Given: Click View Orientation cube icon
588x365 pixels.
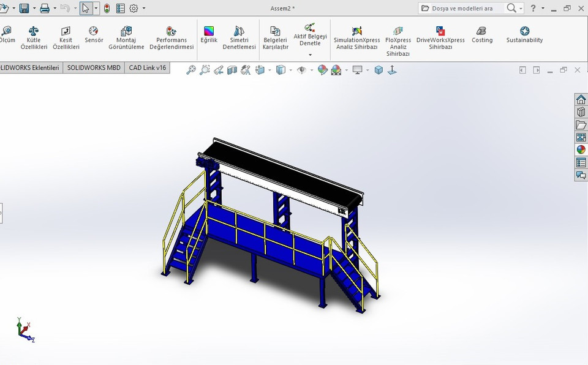Looking at the screenshot, I should 260,70.
